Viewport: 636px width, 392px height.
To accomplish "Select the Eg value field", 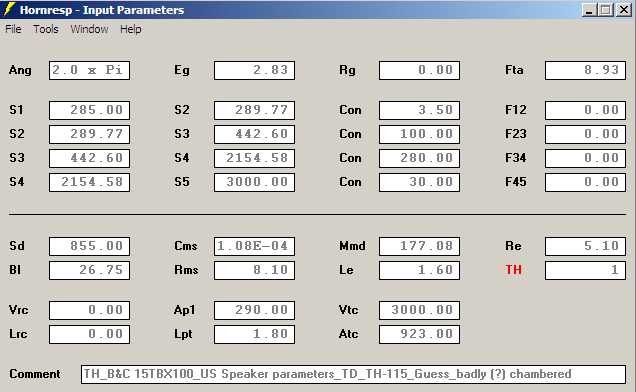I will (x=254, y=70).
